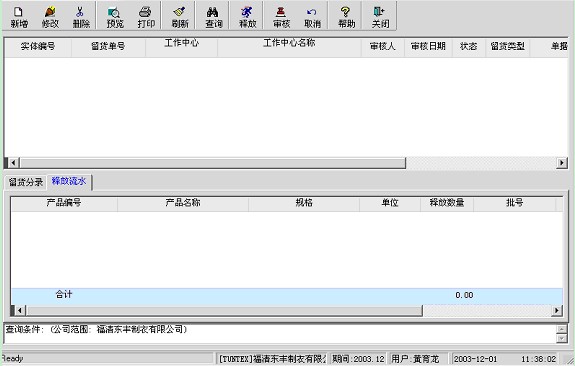The width and height of the screenshot is (575, 366).
Task: Click the 删除 (Delete) scissors icon
Action: coord(81,17)
